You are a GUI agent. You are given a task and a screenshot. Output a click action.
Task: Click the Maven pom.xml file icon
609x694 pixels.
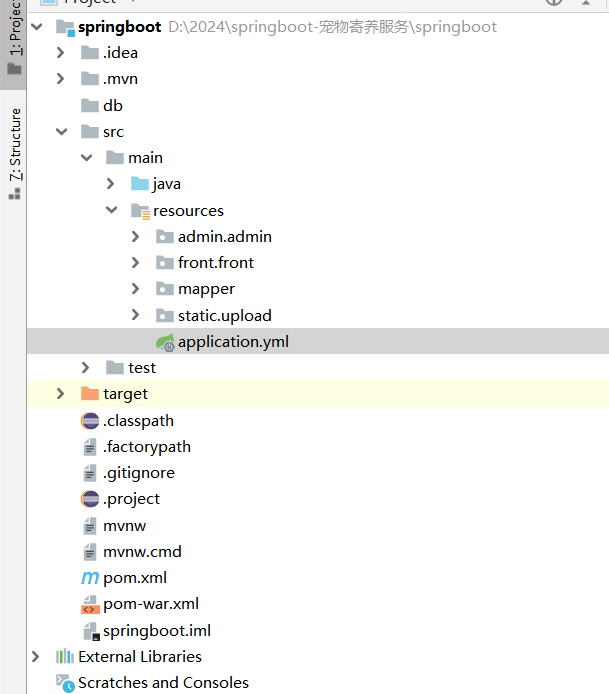tap(90, 578)
